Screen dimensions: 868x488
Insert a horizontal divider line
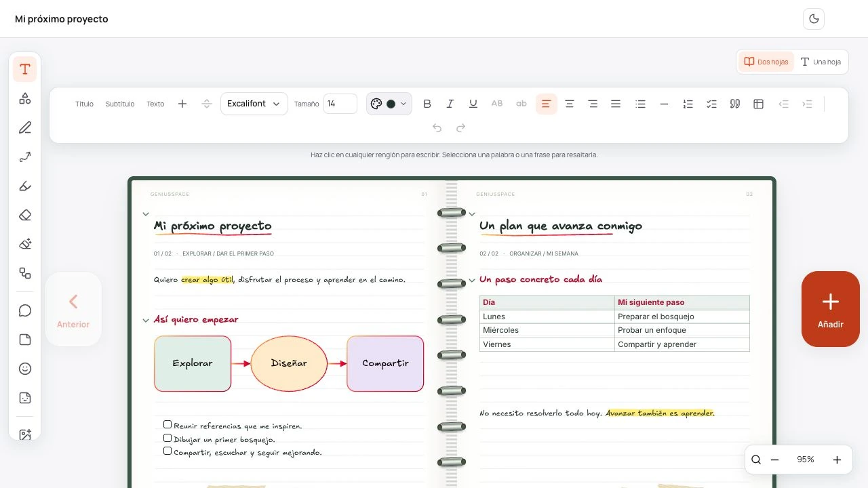[x=664, y=104]
